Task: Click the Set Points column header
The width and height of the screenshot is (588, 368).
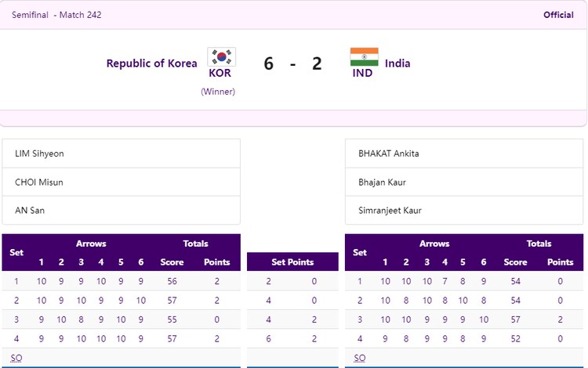Action: point(292,262)
